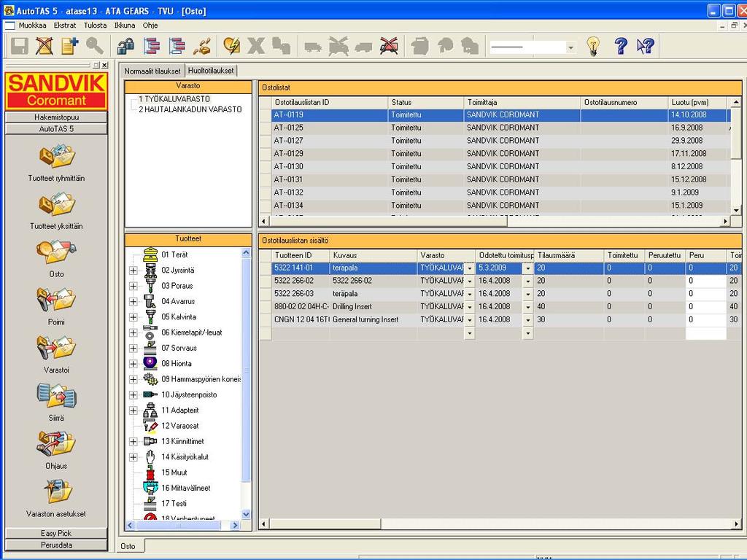Open the Ikkuna menu
Image resolution: width=747 pixels, height=560 pixels.
coord(125,26)
